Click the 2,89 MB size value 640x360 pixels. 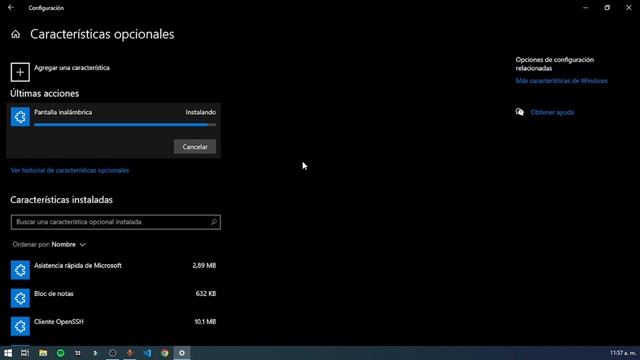204,265
